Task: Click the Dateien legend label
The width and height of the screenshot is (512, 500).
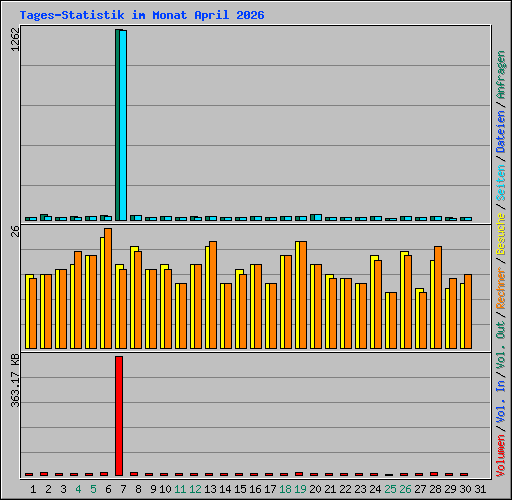Action: point(501,132)
